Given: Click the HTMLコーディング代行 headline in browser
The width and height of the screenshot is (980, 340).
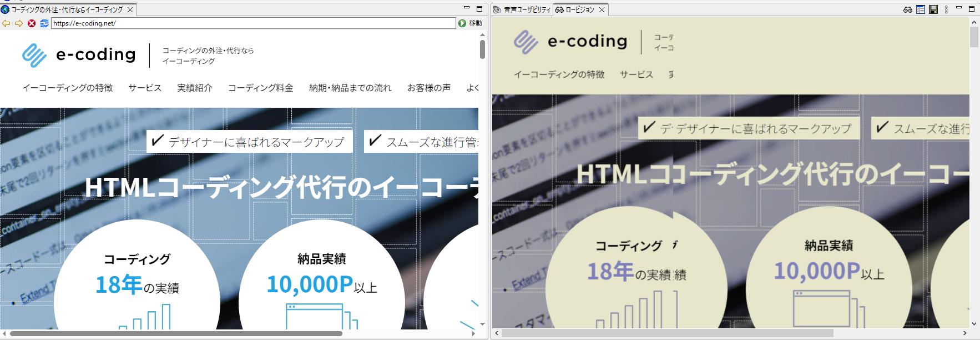Looking at the screenshot, I should tap(281, 188).
